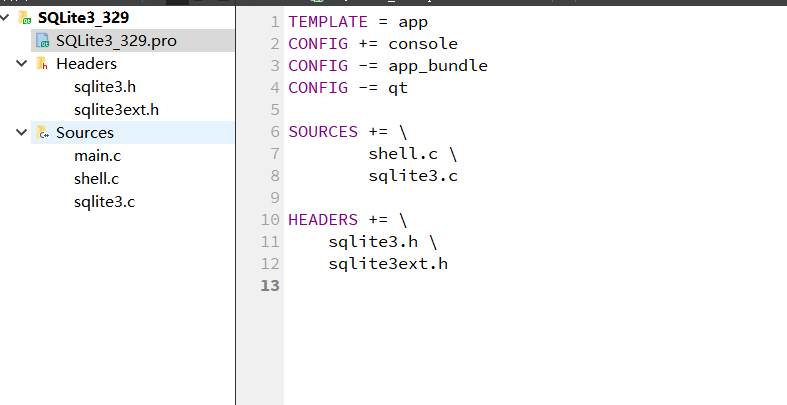Open main.c from the Sources folder
This screenshot has height=405, width=787.
(x=97, y=156)
